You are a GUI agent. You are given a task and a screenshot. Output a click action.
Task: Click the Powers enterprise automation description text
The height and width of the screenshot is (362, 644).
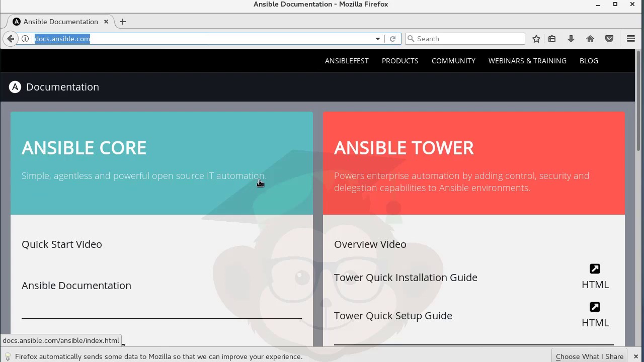(461, 182)
